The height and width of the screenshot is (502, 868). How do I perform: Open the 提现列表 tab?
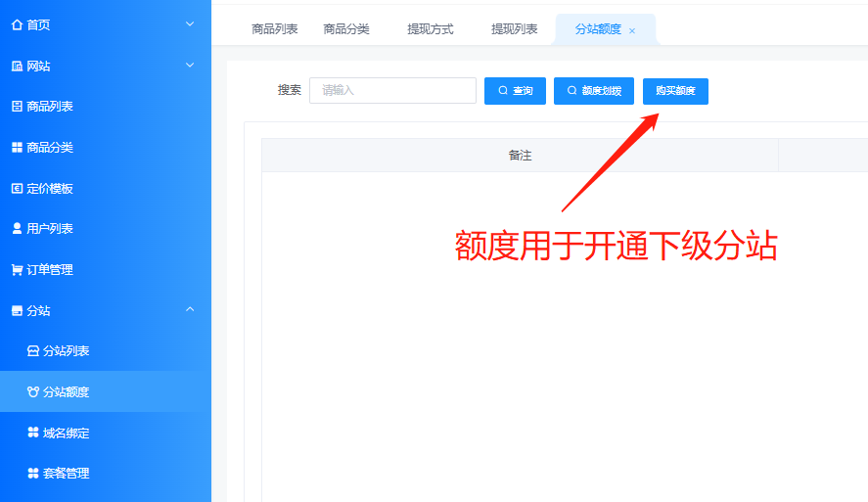(x=515, y=29)
